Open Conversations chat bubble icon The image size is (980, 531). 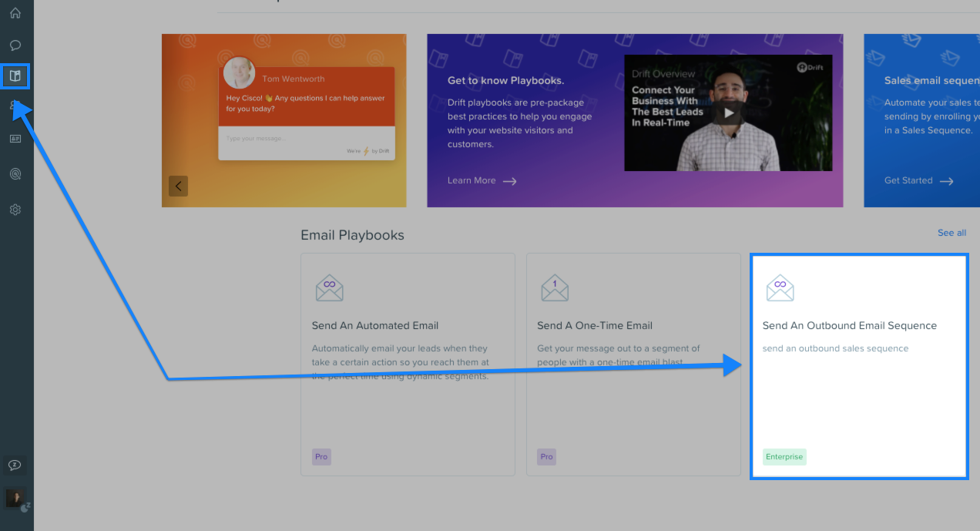[15, 45]
